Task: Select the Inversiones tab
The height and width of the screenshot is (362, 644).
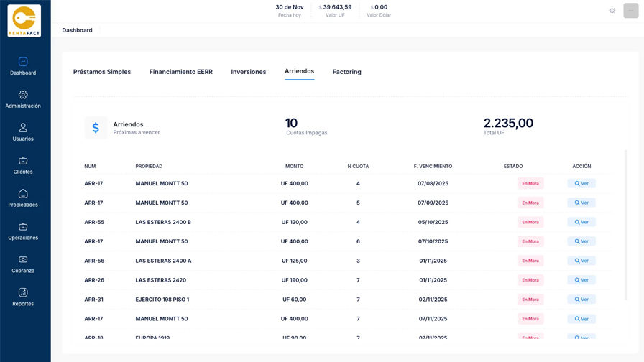Action: (x=249, y=72)
